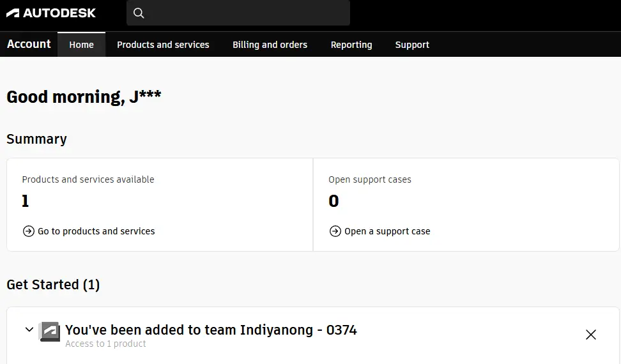Dismiss the team Indiyanong notification with X
Screen dimensions: 621x364
click(x=591, y=335)
